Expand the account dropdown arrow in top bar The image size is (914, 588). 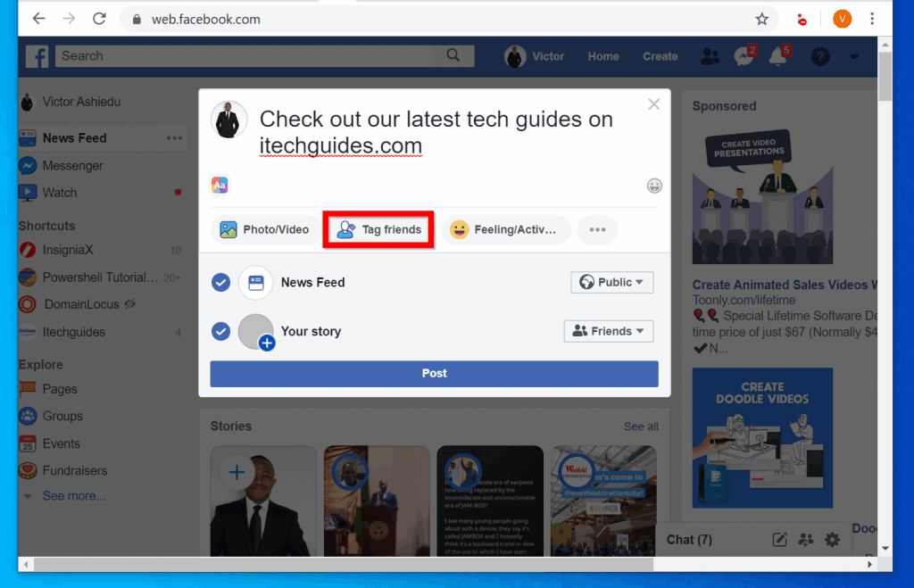click(x=854, y=56)
